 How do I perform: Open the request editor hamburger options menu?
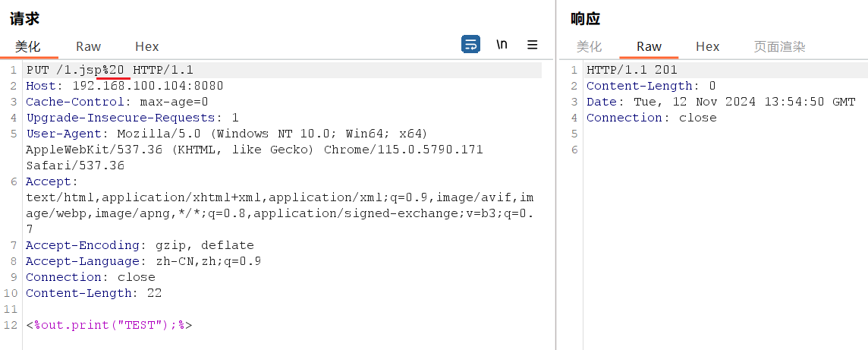pos(533,44)
